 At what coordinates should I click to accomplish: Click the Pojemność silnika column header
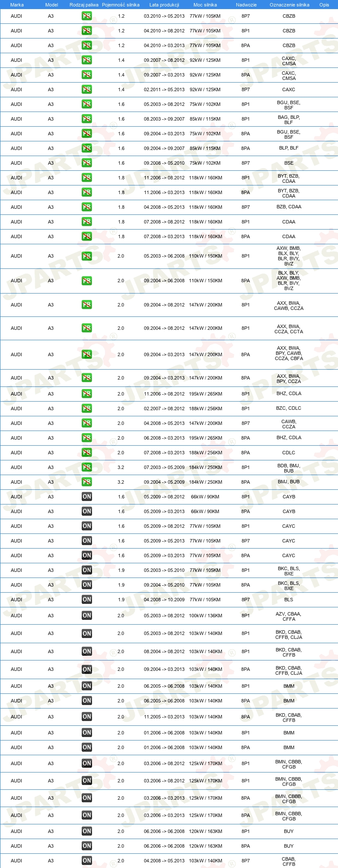(121, 5)
